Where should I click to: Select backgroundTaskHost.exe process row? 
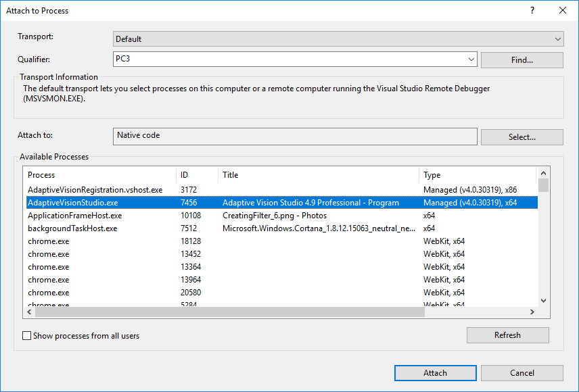tap(72, 228)
